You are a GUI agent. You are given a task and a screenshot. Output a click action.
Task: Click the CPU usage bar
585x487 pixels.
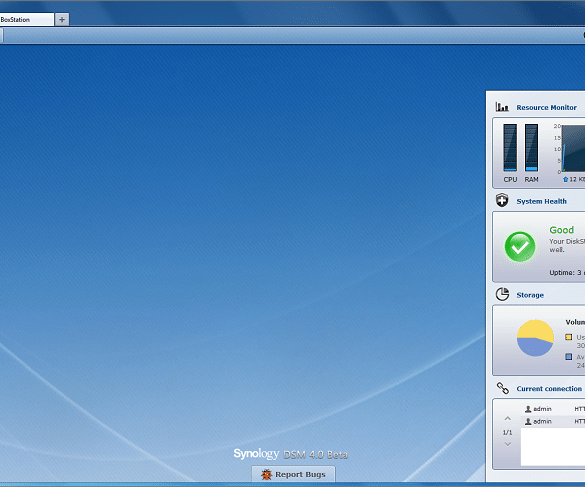tap(510, 147)
